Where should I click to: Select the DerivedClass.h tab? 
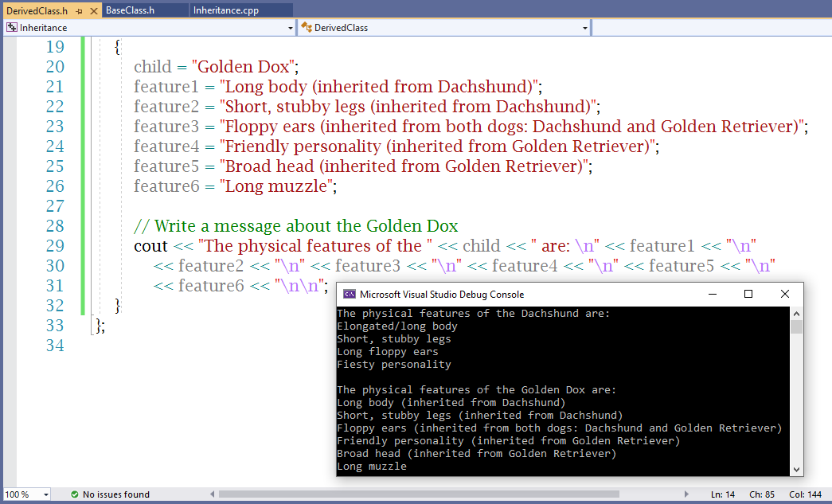37,10
